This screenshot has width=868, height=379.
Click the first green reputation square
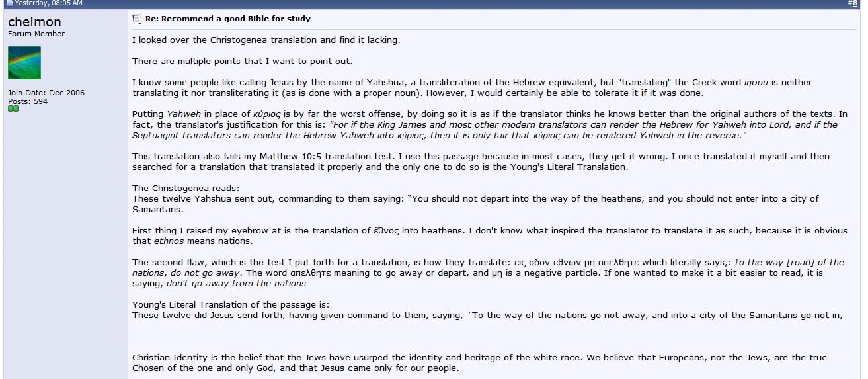(x=11, y=109)
